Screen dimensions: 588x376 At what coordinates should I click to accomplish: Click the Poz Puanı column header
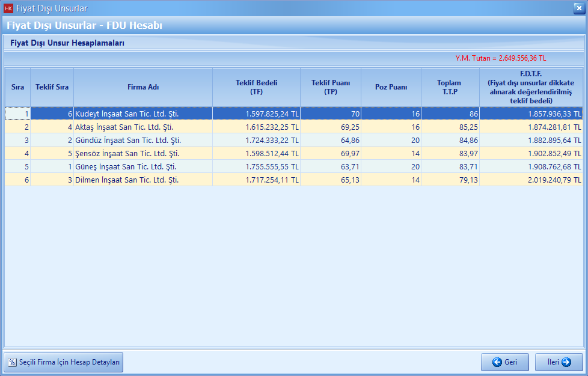coord(391,87)
